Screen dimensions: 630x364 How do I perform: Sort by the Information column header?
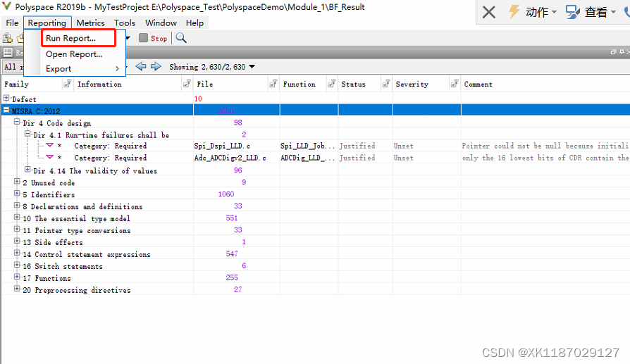click(99, 84)
